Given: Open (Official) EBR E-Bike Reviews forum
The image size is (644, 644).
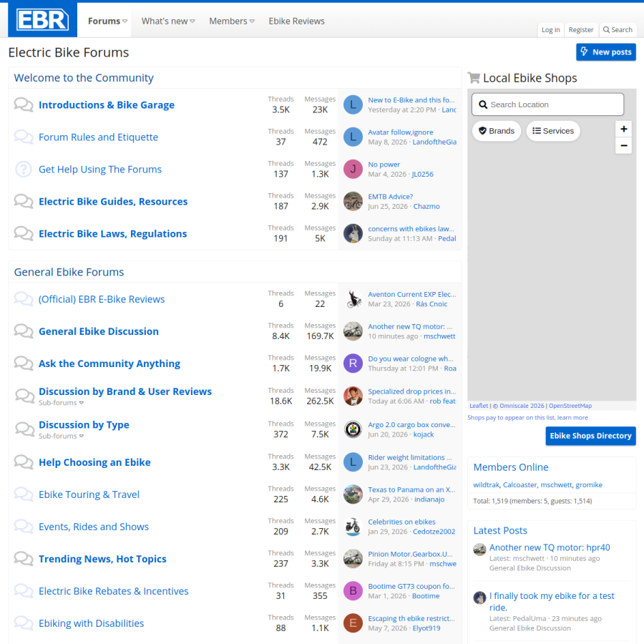Looking at the screenshot, I should click(102, 299).
